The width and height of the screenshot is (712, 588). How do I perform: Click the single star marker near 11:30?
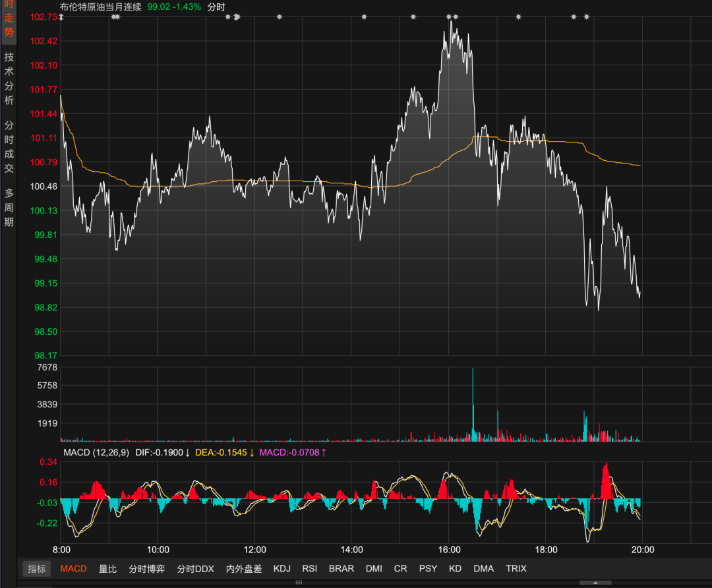click(228, 16)
